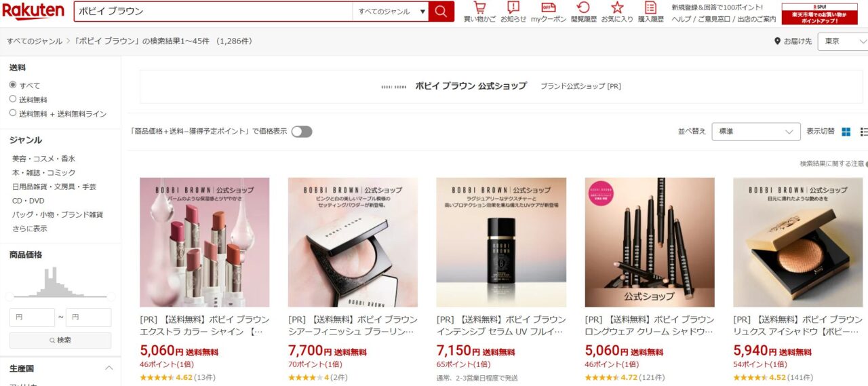Open the すべてのジャンル genre dropdown
Viewport: 868px width, 386px height.
(391, 12)
